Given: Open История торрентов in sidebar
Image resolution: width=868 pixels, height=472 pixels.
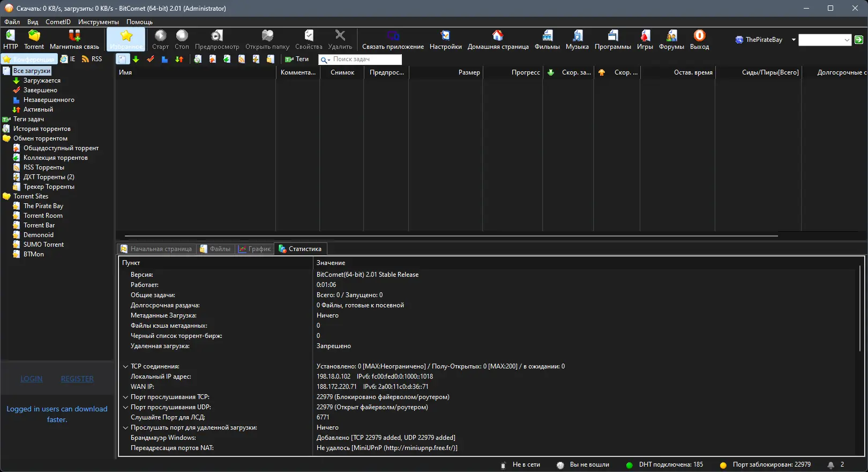Looking at the screenshot, I should [42, 129].
